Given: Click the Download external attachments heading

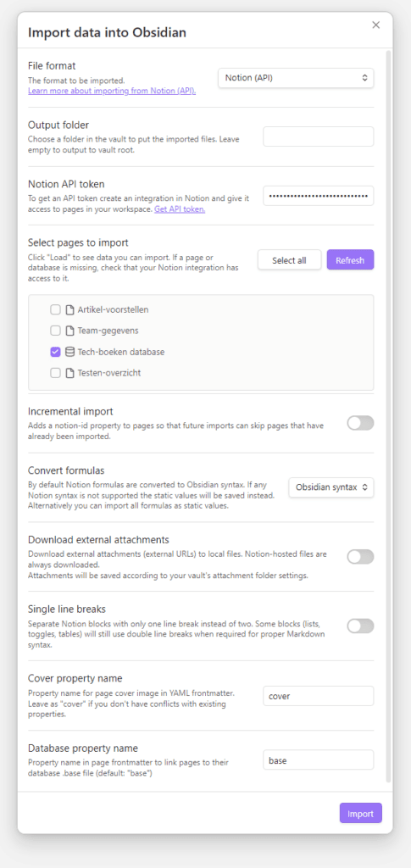Looking at the screenshot, I should coord(98,540).
